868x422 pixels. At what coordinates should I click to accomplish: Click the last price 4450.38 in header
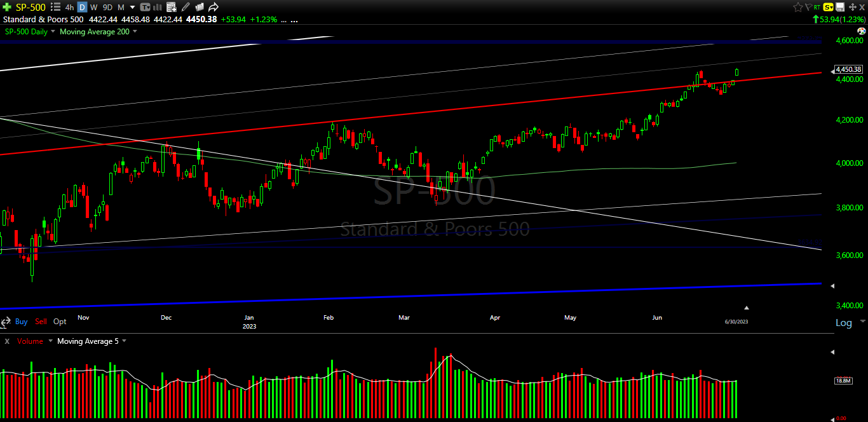coord(201,20)
